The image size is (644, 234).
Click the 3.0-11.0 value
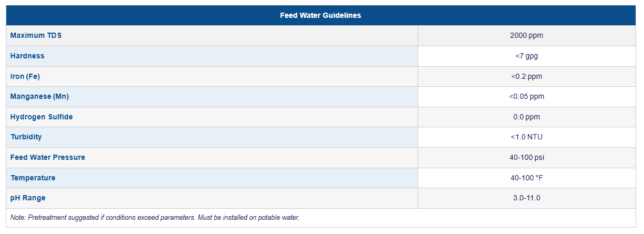(x=526, y=198)
